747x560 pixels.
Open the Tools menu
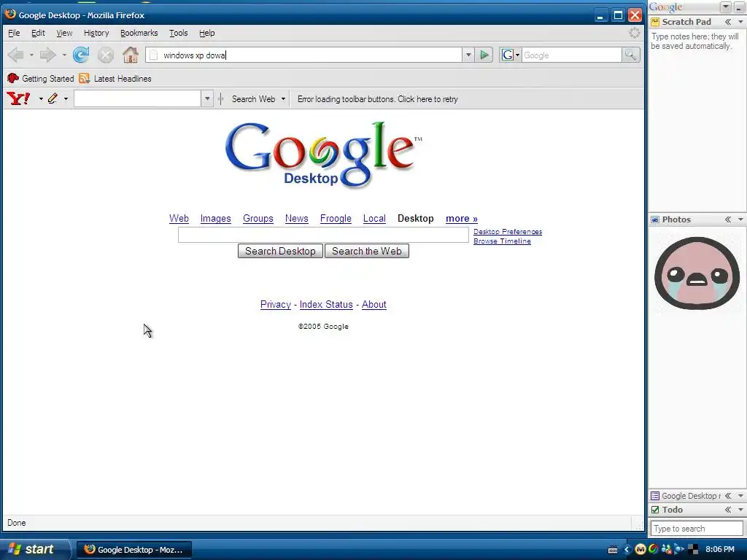pyautogui.click(x=179, y=33)
